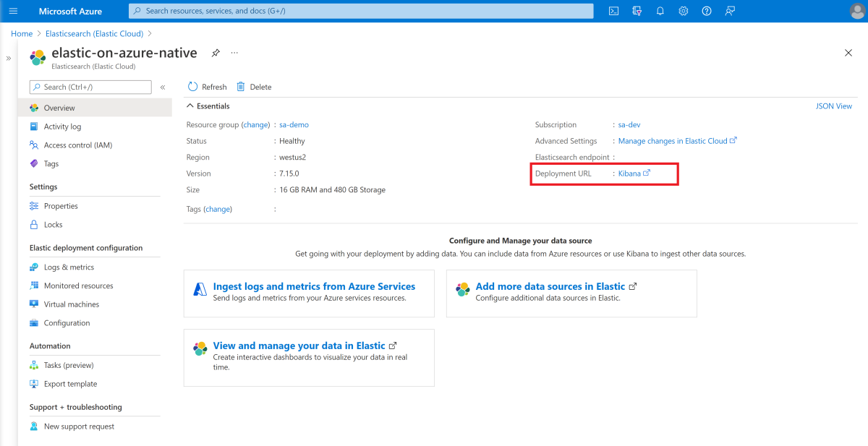This screenshot has width=868, height=446.
Task: Click the resource menu search box
Action: (90, 87)
